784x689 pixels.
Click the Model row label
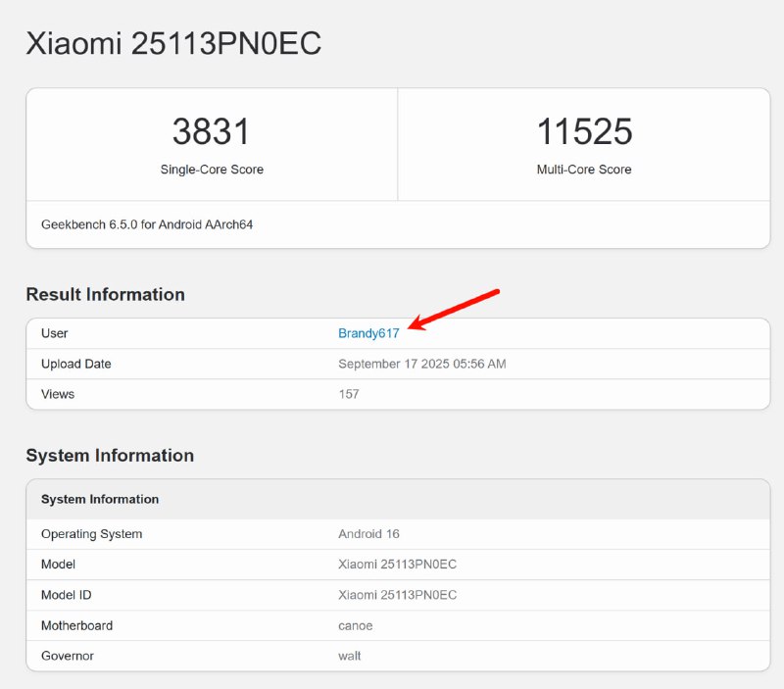58,565
